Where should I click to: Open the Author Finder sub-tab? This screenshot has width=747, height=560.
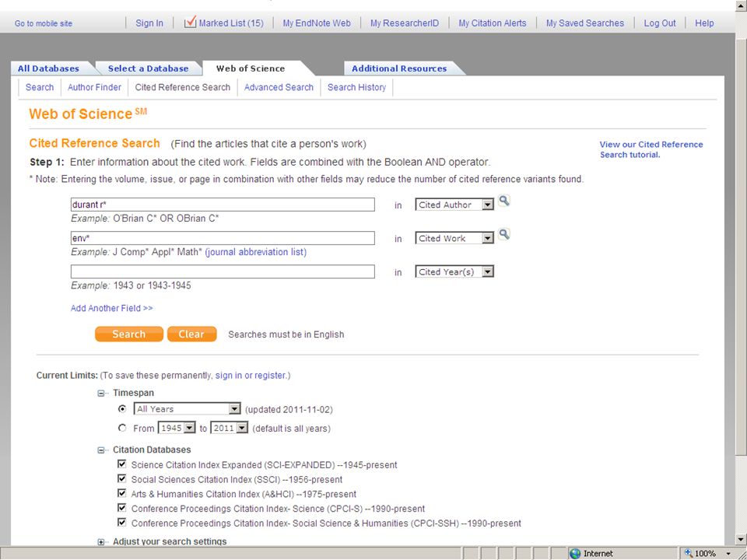click(94, 87)
